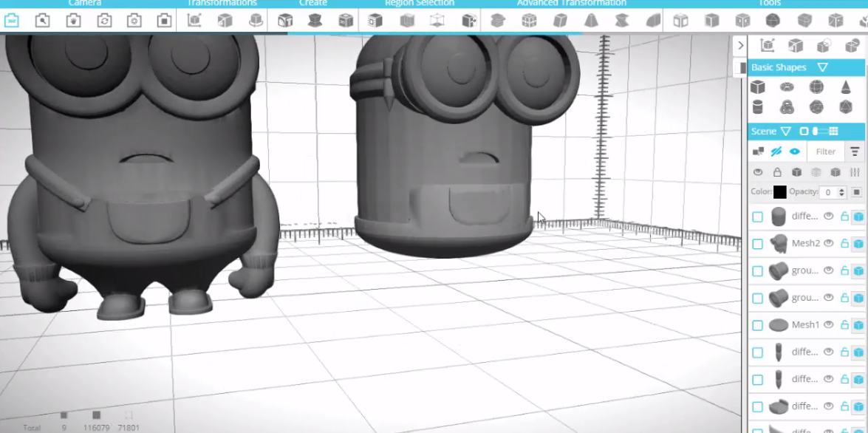
Task: Click the Opacity value field
Action: pyautogui.click(x=829, y=192)
